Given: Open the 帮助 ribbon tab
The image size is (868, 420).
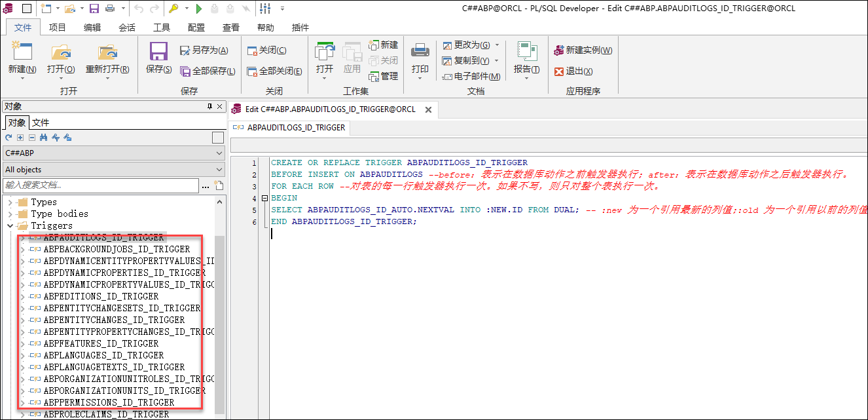Looking at the screenshot, I should click(x=266, y=27).
